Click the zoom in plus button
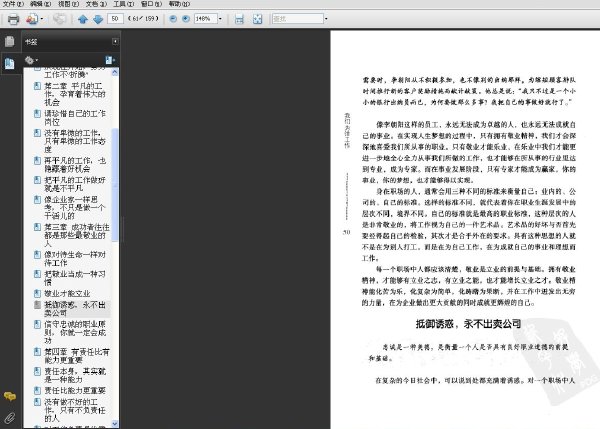The image size is (600, 429). 186,19
